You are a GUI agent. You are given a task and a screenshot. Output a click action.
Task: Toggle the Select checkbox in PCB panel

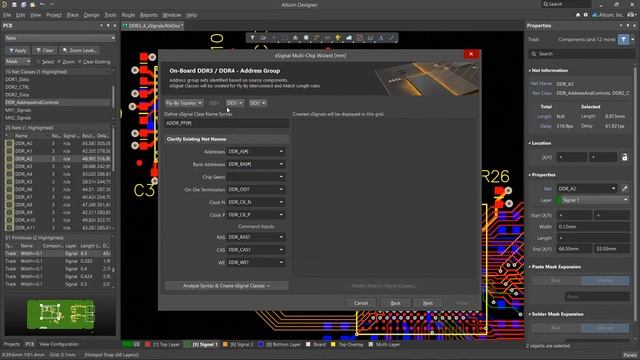pos(39,62)
